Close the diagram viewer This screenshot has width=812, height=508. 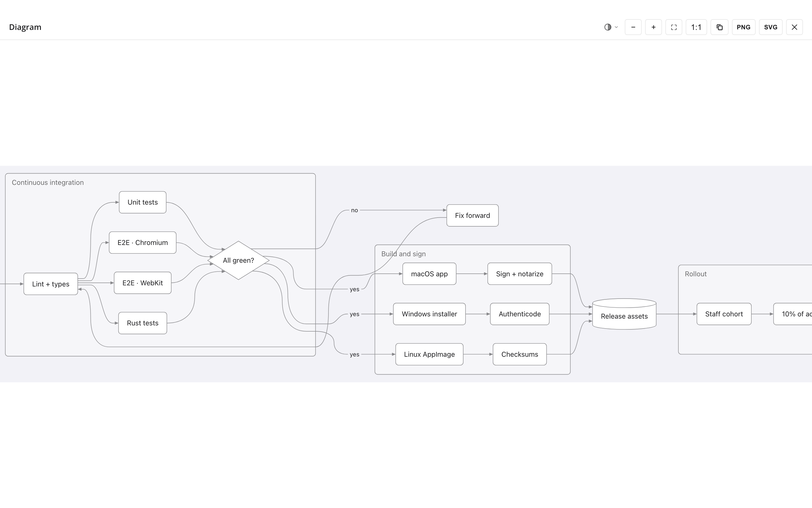tap(794, 27)
